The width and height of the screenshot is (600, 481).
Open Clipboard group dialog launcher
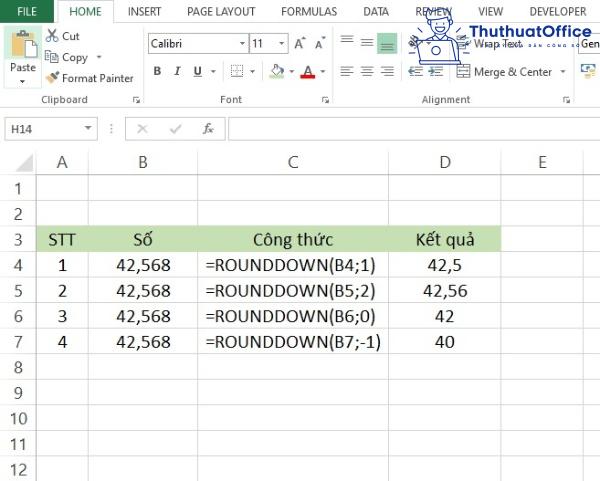[x=136, y=100]
